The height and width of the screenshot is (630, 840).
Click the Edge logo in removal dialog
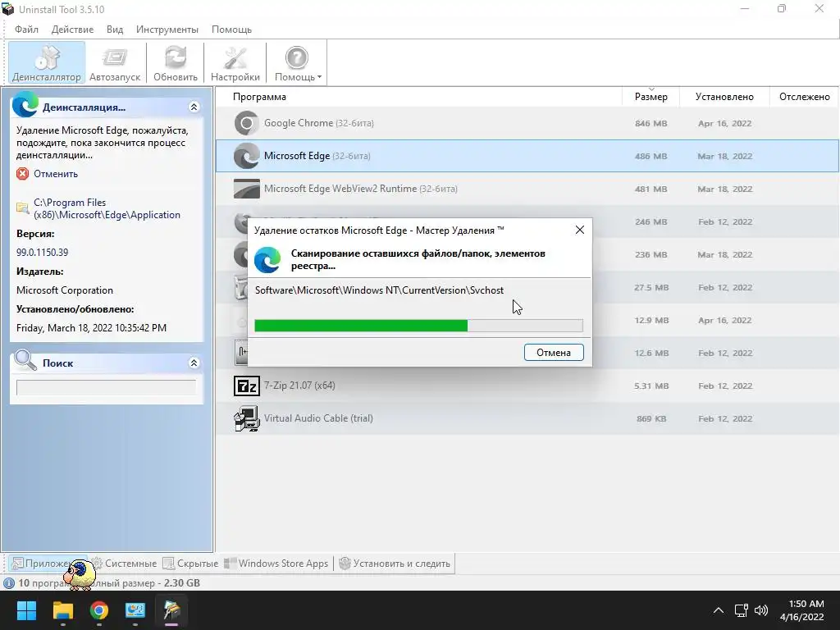pos(267,260)
